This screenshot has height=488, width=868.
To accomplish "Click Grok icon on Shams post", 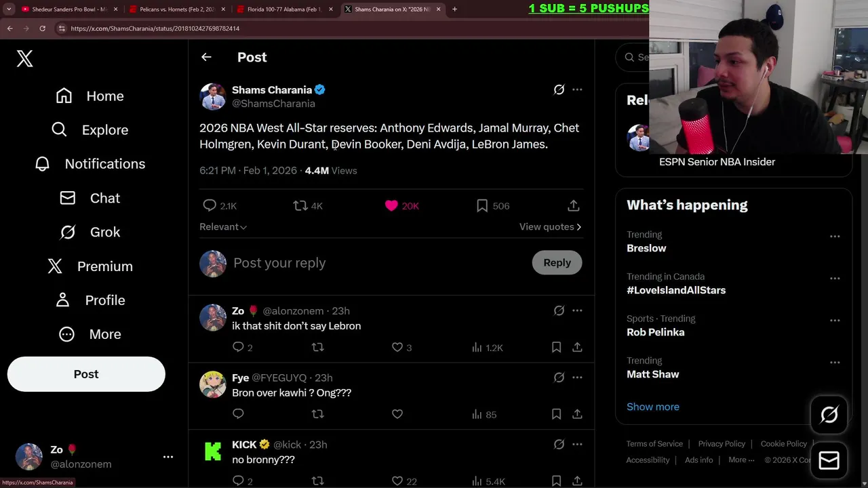I will [x=559, y=89].
